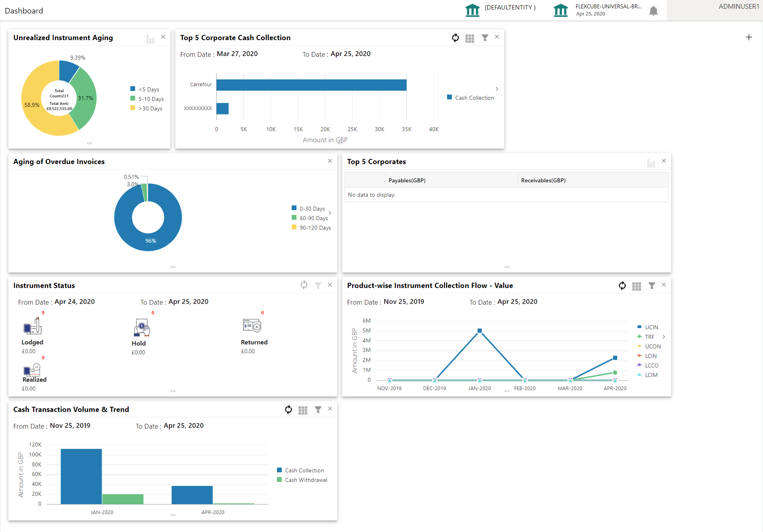Click the DEFAULTENTITY bank icon
Viewport: 763px width, 532px height.
pos(472,10)
